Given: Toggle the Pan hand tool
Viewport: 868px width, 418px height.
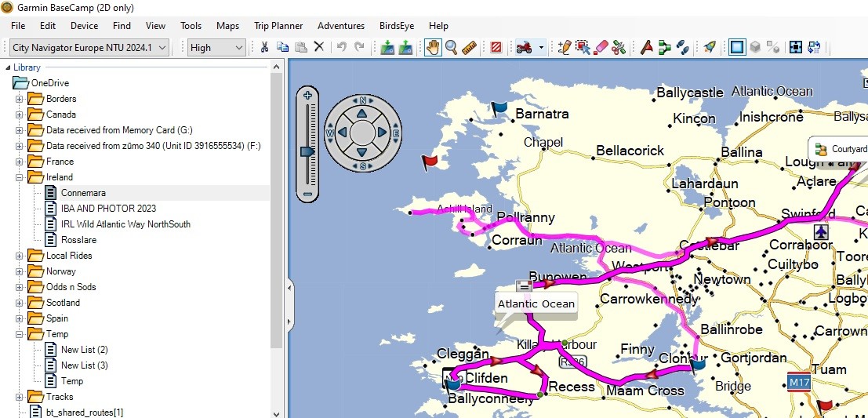Looking at the screenshot, I should [433, 48].
